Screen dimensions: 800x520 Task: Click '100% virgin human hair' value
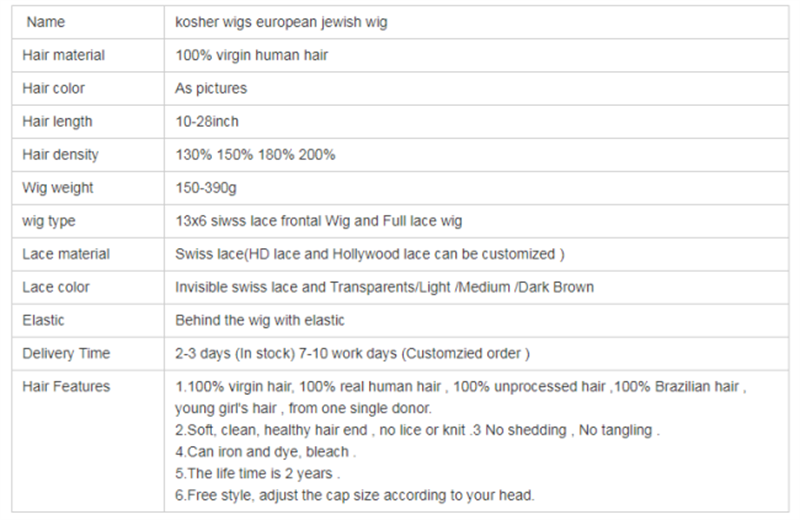252,55
